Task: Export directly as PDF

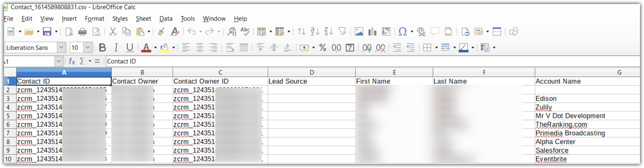Action: [x=69, y=32]
